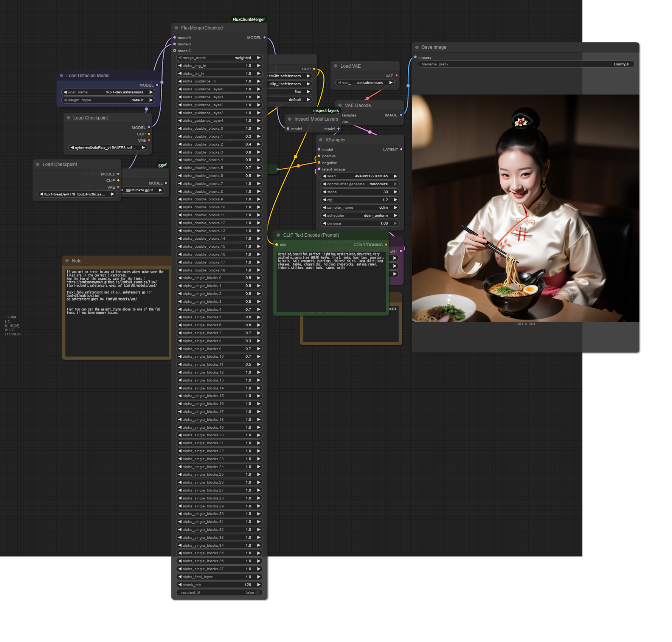
Task: Collapse the KSampler node via title dot
Action: tap(321, 140)
